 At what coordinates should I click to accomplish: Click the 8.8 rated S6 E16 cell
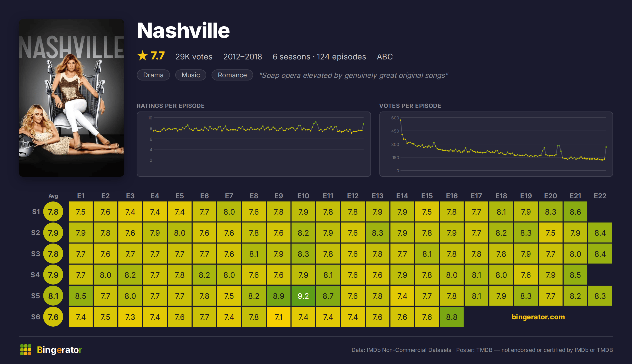[x=452, y=317]
